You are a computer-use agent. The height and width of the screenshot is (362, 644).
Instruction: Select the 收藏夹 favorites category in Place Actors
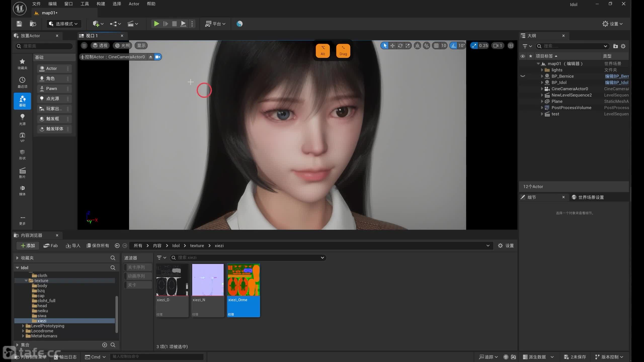click(x=22, y=64)
